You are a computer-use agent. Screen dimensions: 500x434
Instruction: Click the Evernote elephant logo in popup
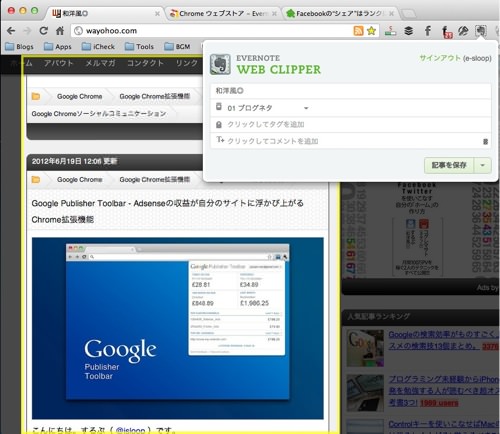point(220,64)
